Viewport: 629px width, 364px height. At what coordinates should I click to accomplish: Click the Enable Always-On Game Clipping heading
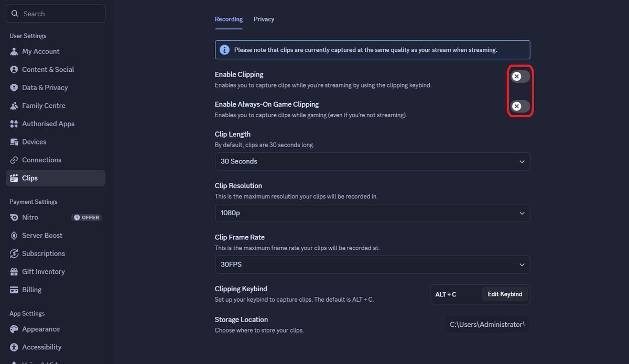267,104
